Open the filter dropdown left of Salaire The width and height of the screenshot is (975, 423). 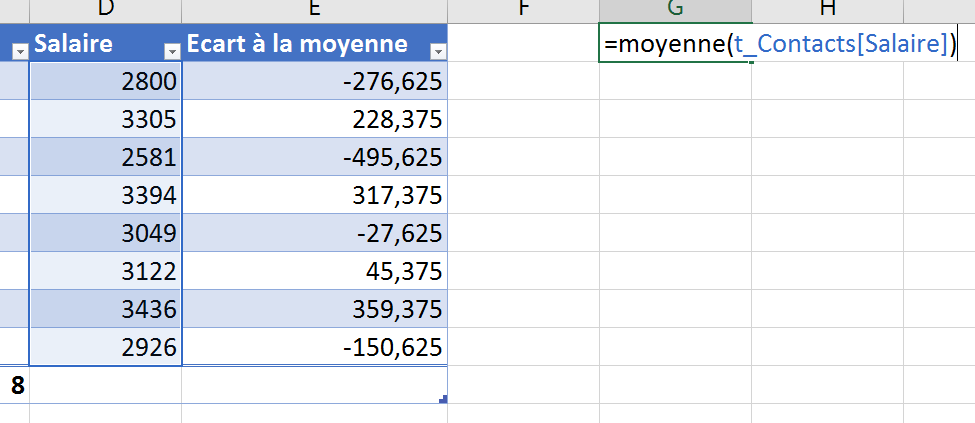[x=20, y=52]
